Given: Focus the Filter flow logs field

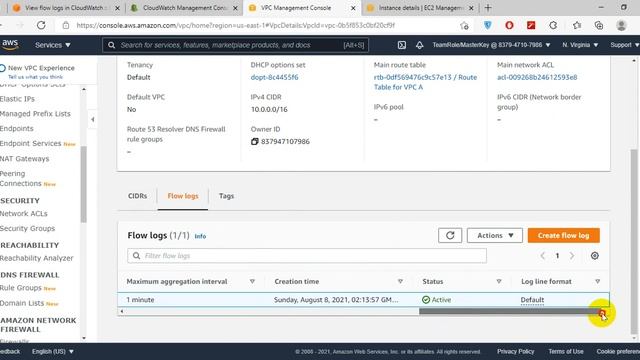Looking at the screenshot, I should point(307,256).
